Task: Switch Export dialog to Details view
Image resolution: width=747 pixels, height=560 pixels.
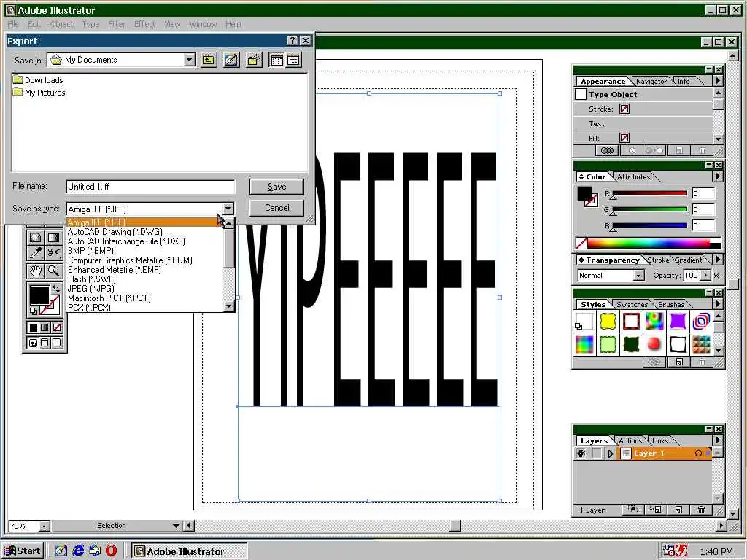Action: click(293, 60)
